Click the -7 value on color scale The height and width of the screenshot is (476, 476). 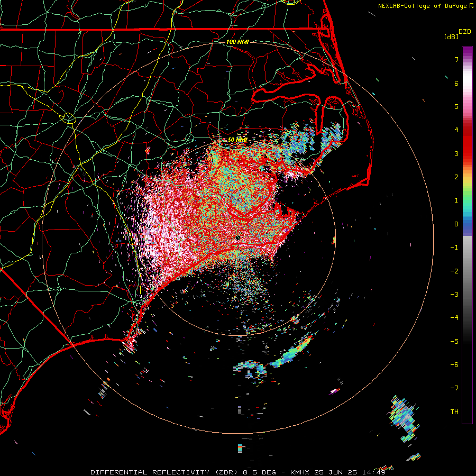[454, 388]
